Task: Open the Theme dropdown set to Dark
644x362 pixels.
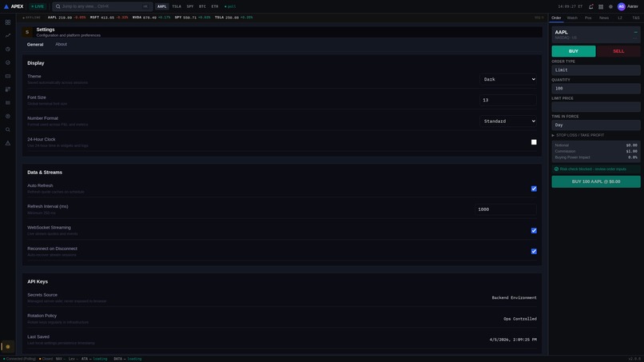Action: pos(508,79)
